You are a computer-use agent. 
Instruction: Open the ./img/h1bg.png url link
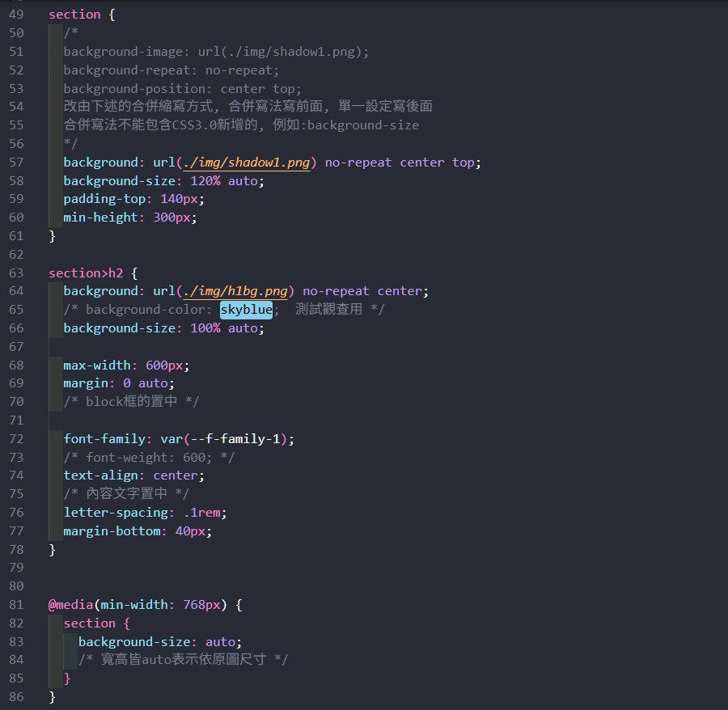235,291
